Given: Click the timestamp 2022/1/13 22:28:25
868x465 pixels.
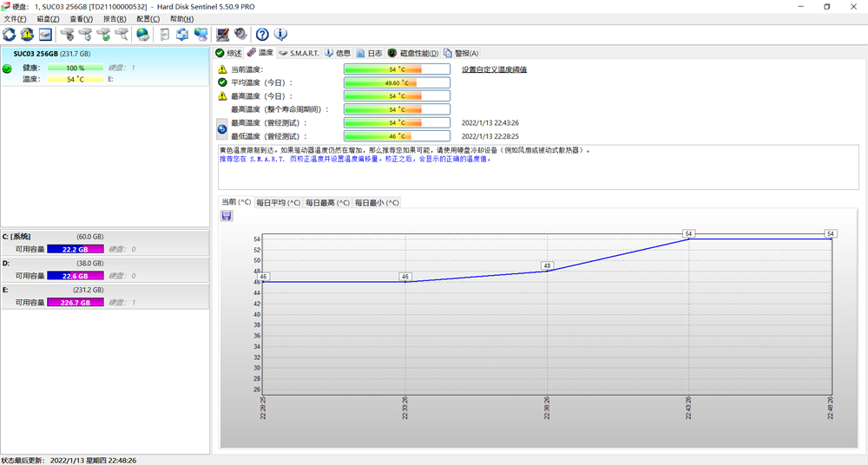Looking at the screenshot, I should click(x=490, y=136).
